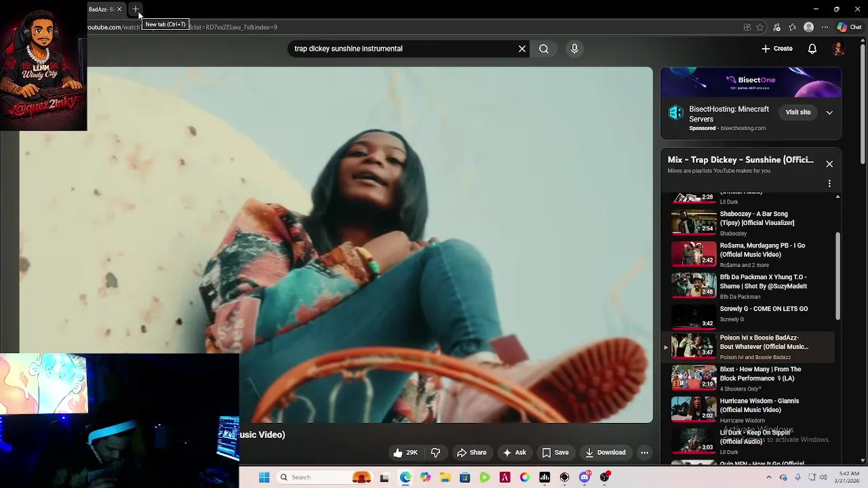
Task: Open the Windows Start menu
Action: [264, 477]
